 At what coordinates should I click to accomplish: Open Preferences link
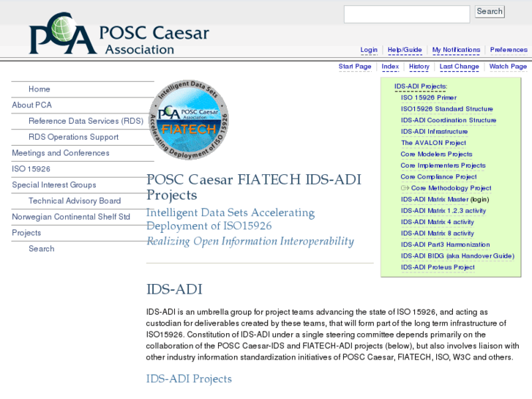click(x=509, y=50)
